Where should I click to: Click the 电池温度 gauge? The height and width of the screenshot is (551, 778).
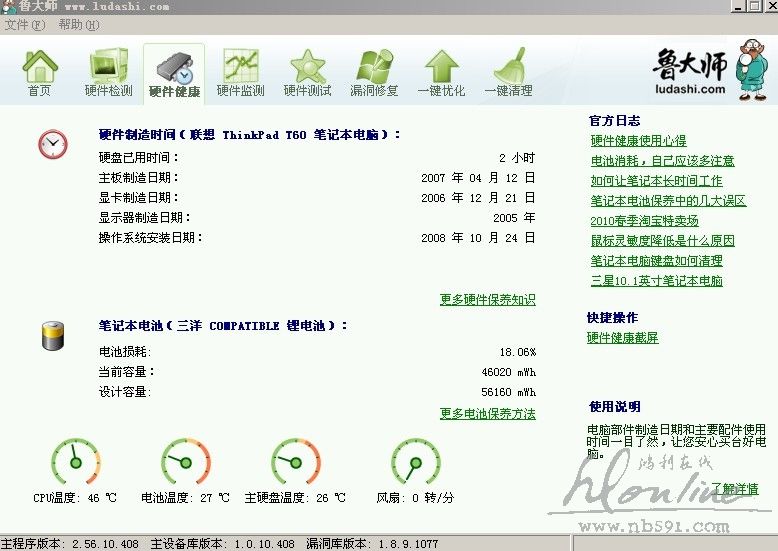pos(186,462)
